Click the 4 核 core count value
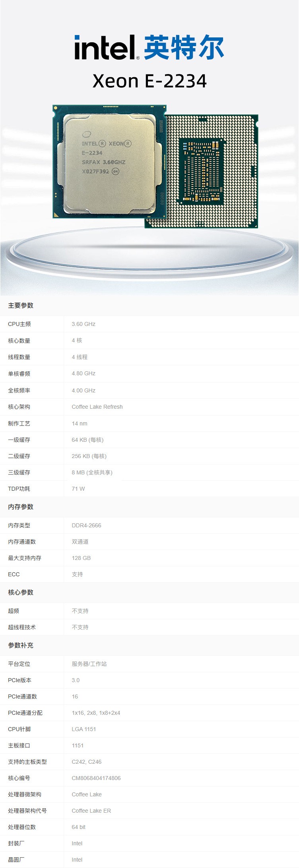The height and width of the screenshot is (868, 299). [77, 340]
